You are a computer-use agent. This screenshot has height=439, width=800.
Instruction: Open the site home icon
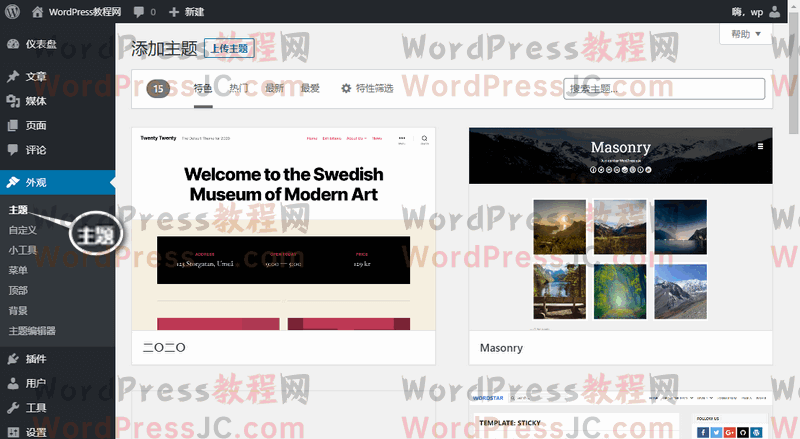[x=37, y=12]
